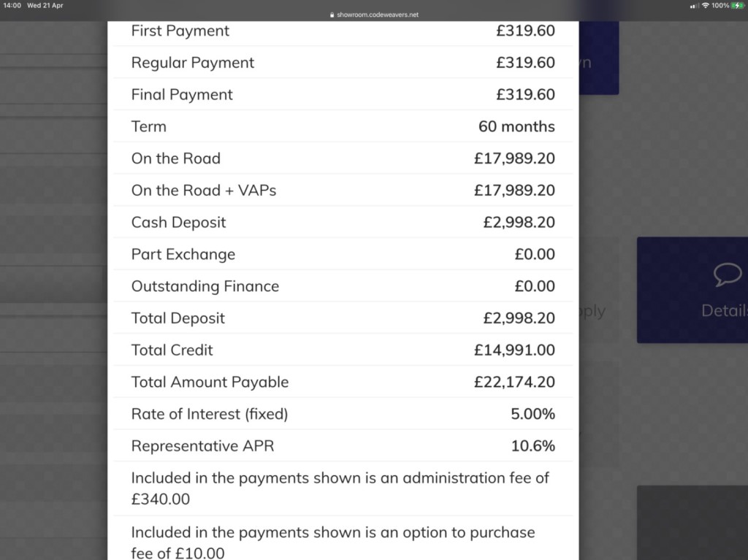Click the Representative APR 10.6% value
The image size is (748, 560).
coord(533,446)
